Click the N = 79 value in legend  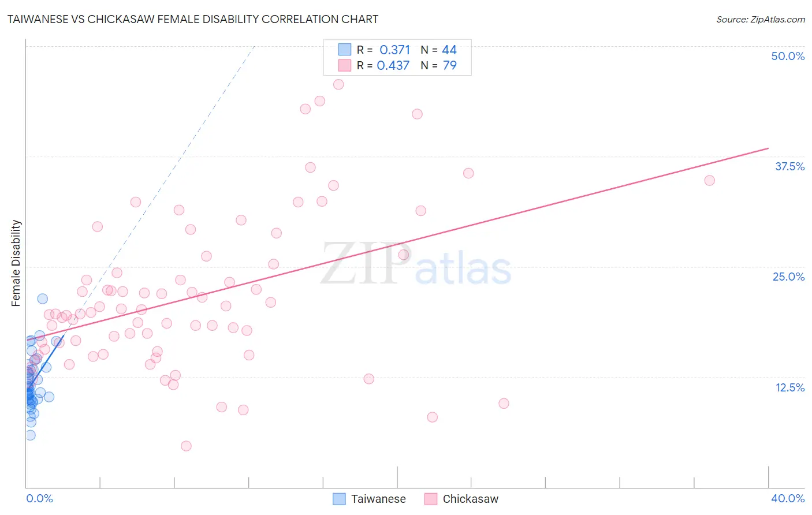[x=438, y=65]
